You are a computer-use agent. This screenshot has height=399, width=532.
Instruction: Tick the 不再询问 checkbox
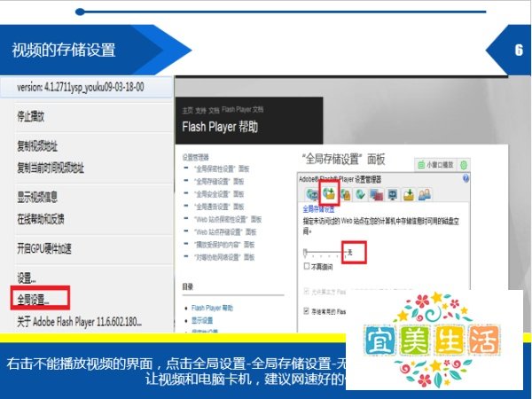(307, 266)
